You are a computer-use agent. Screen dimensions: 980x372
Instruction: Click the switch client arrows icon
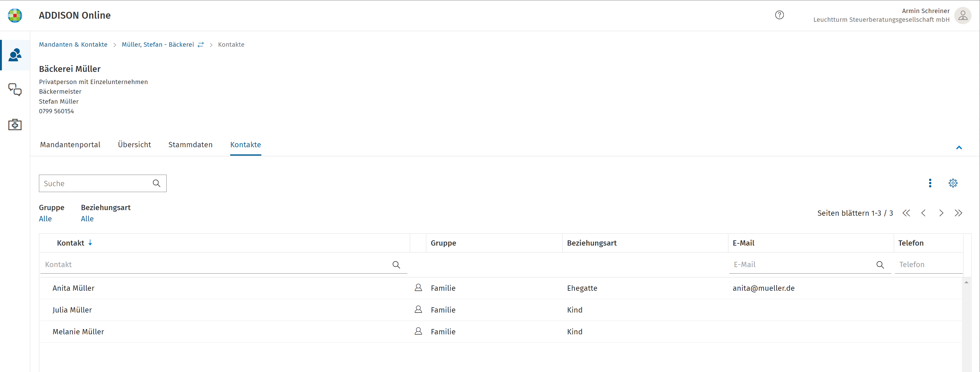pyautogui.click(x=201, y=45)
